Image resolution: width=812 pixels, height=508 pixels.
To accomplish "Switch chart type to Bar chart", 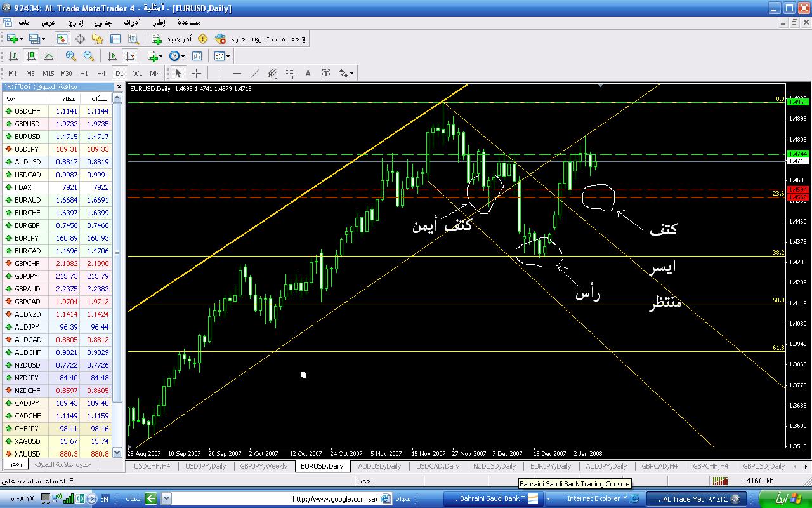I will (x=13, y=56).
